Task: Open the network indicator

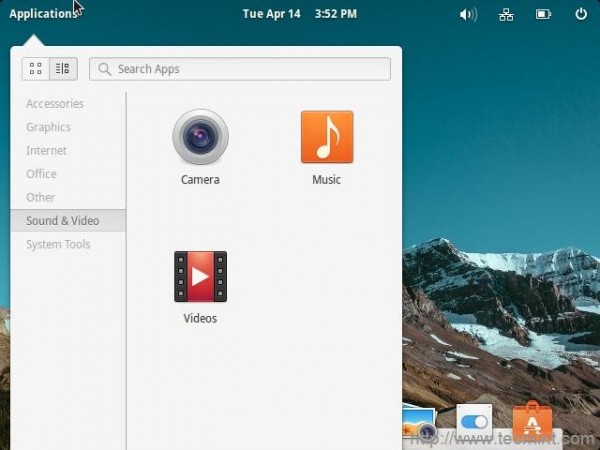Action: pyautogui.click(x=506, y=15)
